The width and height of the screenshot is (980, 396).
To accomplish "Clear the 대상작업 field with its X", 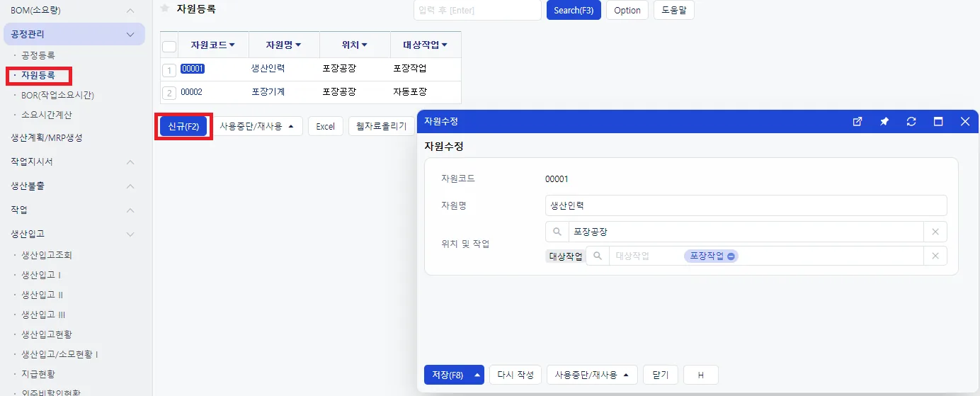I will coord(935,256).
